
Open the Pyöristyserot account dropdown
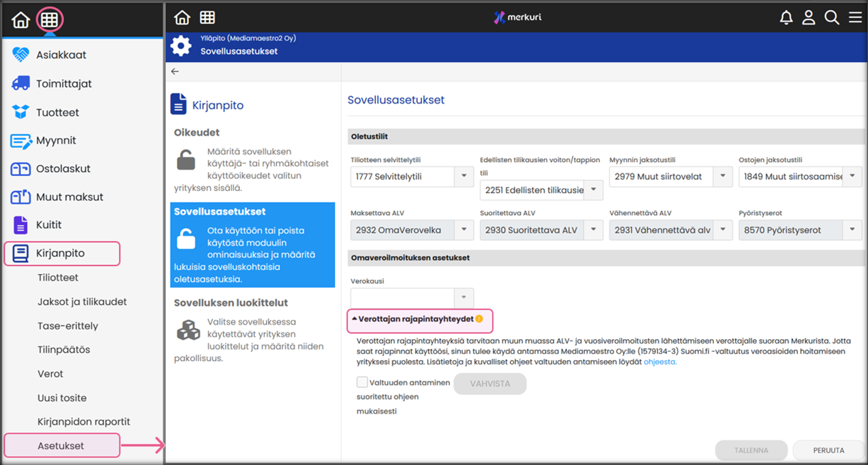pos(852,230)
